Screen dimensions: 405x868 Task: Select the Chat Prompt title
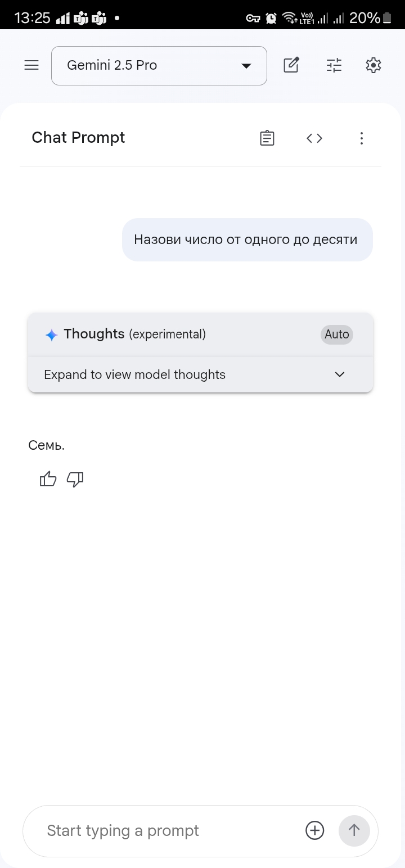pos(78,138)
